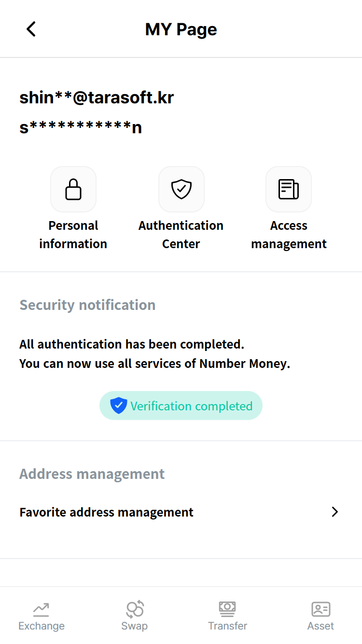This screenshot has height=644, width=362.
Task: Open the Favorite address management row
Action: (181, 512)
